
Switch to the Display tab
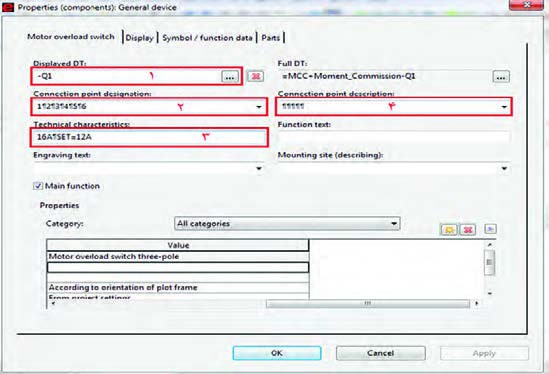coord(139,37)
